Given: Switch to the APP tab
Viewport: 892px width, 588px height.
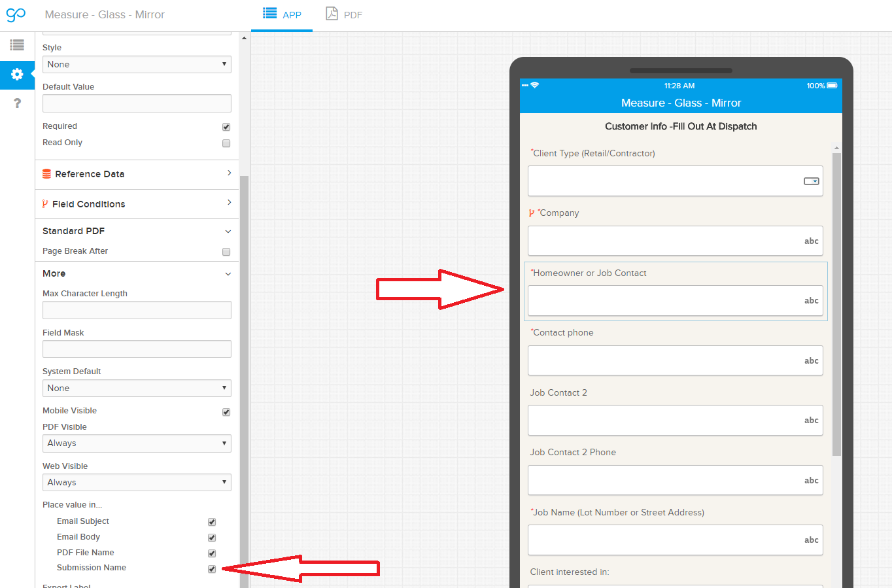Looking at the screenshot, I should (283, 14).
